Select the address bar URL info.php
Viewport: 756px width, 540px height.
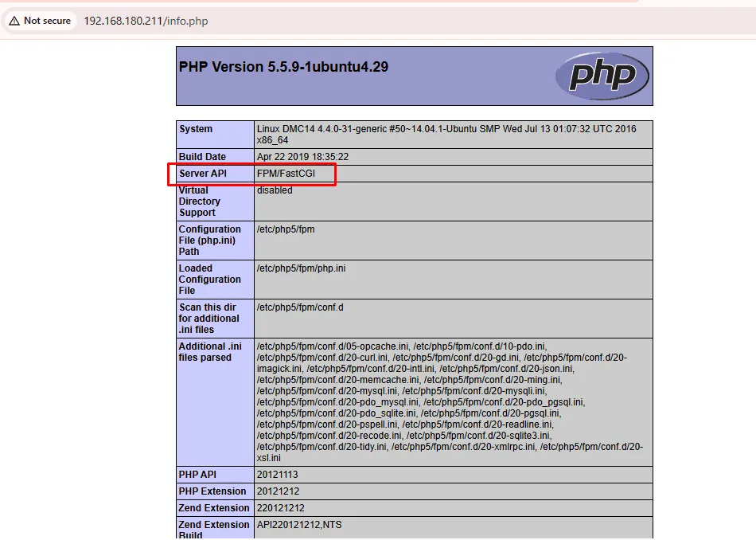(146, 21)
